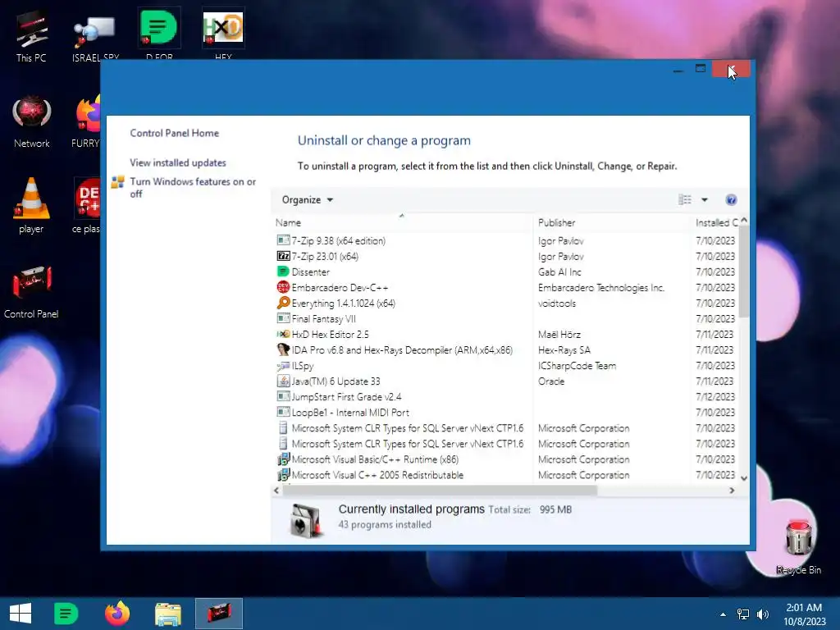Open Turn Windows features on or off
This screenshot has width=840, height=630.
point(193,188)
